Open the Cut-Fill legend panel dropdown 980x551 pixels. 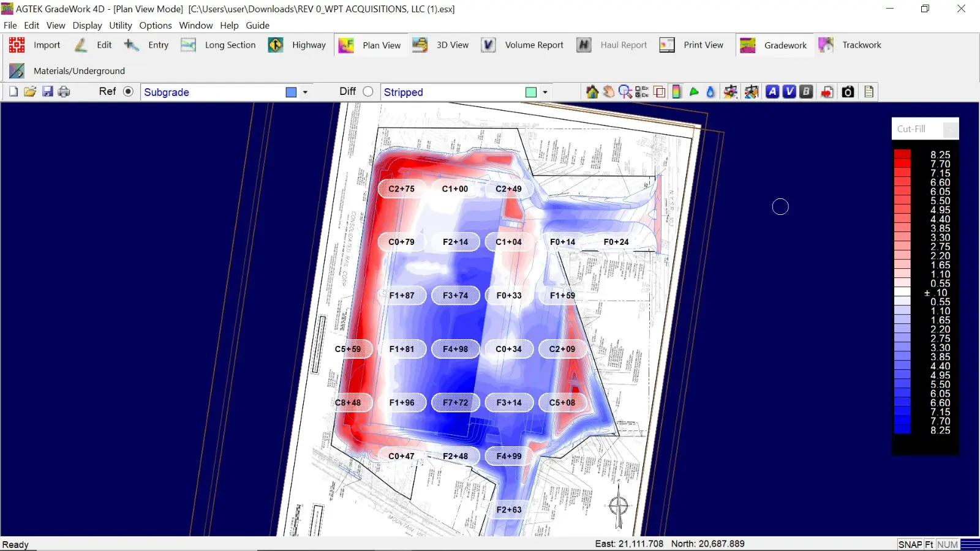tap(949, 129)
